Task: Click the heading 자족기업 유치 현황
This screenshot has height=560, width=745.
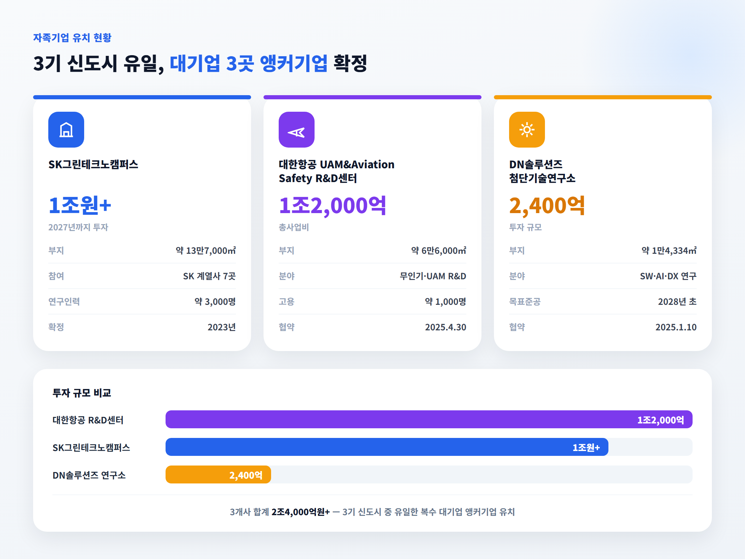Action: (72, 38)
